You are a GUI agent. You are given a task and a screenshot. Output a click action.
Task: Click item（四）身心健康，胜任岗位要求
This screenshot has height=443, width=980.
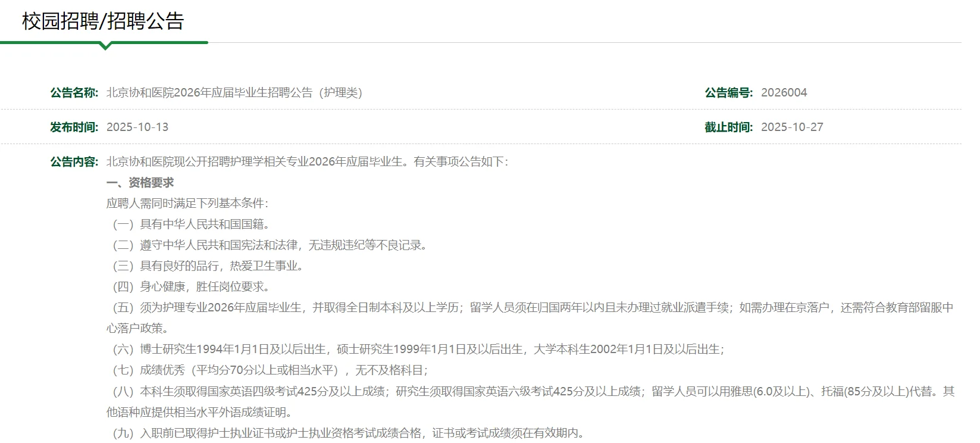tap(192, 287)
